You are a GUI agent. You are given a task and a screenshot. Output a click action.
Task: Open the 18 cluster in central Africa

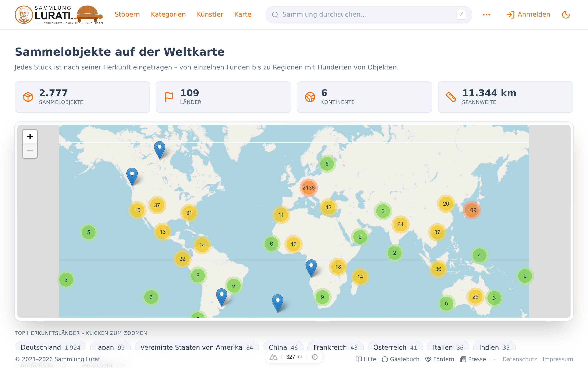click(x=338, y=267)
